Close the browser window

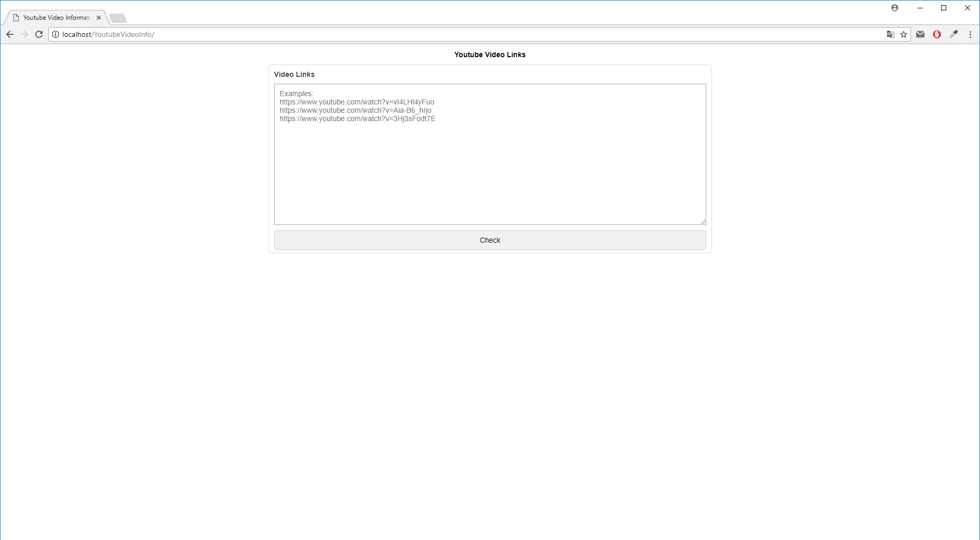pyautogui.click(x=968, y=8)
